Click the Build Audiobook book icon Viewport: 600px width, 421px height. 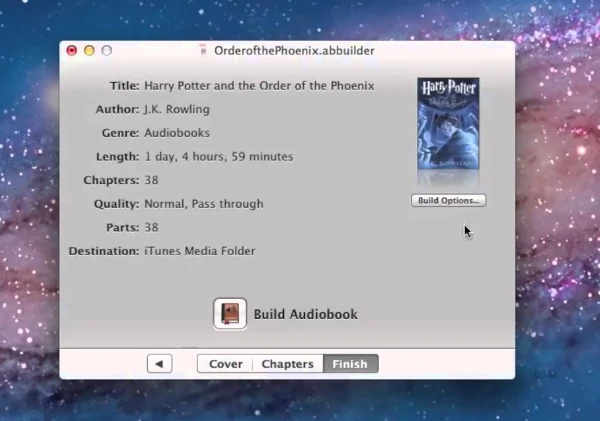coord(230,314)
